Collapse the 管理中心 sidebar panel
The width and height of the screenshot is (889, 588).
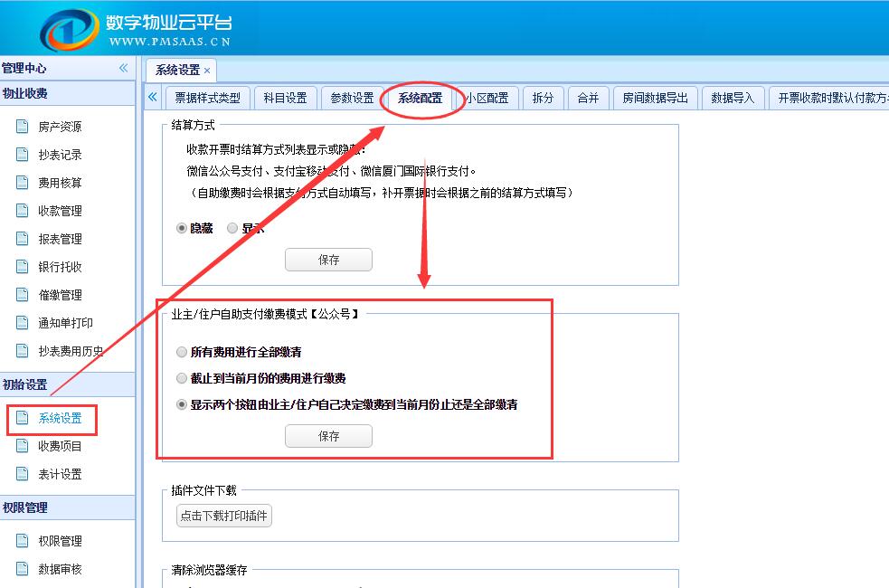pyautogui.click(x=123, y=69)
